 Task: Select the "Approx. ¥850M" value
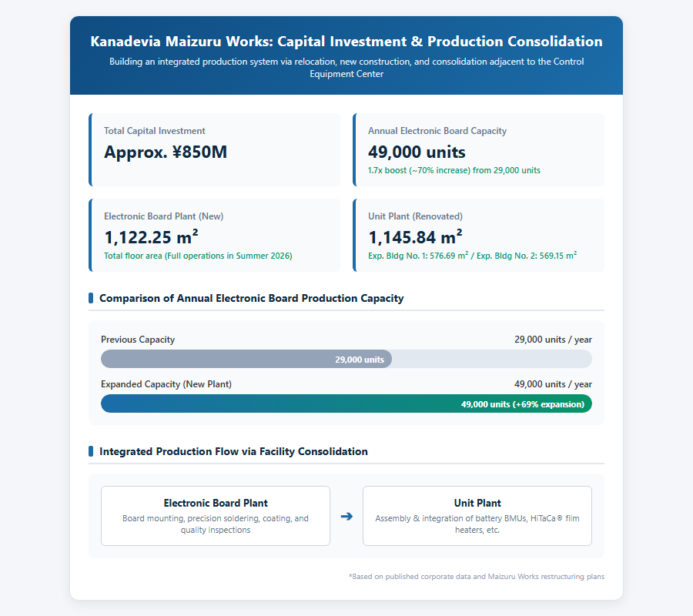coord(166,152)
